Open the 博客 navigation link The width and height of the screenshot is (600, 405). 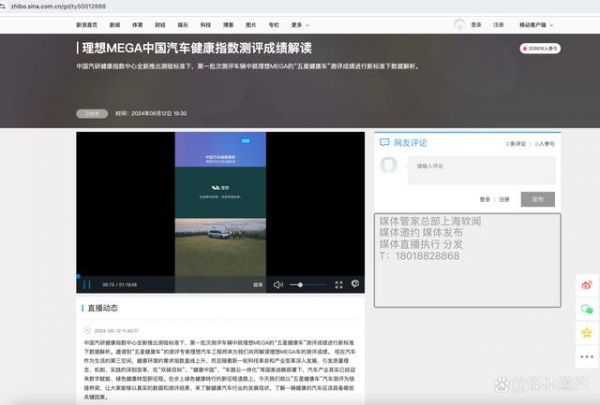pyautogui.click(x=228, y=25)
